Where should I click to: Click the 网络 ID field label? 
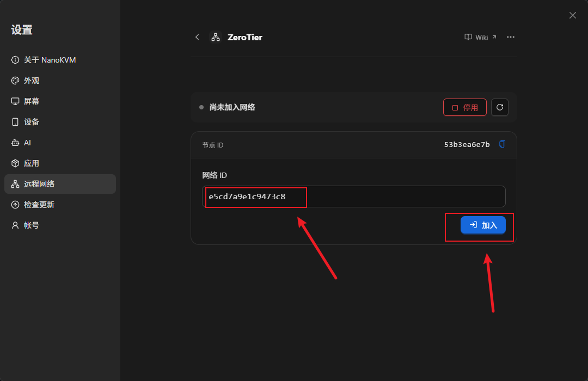pyautogui.click(x=215, y=175)
